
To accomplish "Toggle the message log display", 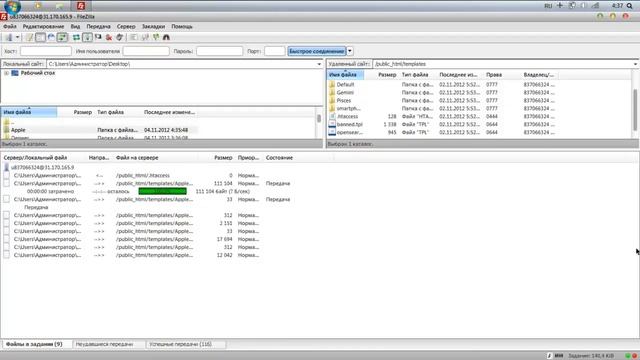I will (29, 37).
